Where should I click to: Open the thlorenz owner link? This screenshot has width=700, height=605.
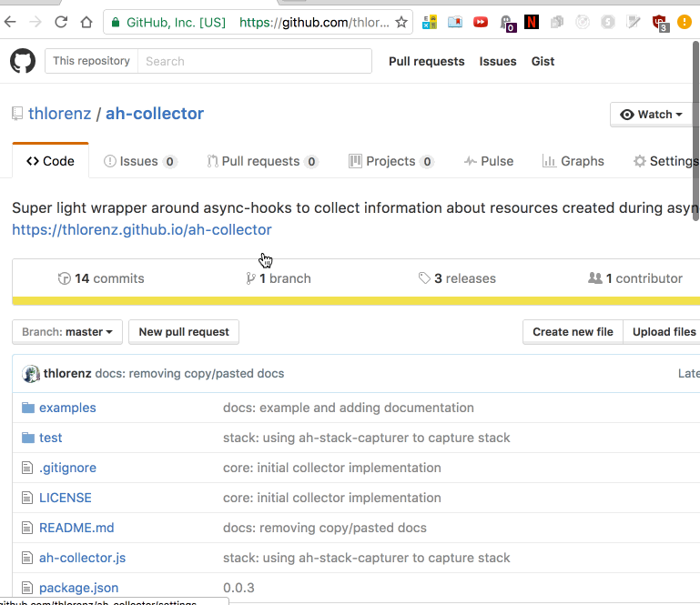click(x=60, y=114)
